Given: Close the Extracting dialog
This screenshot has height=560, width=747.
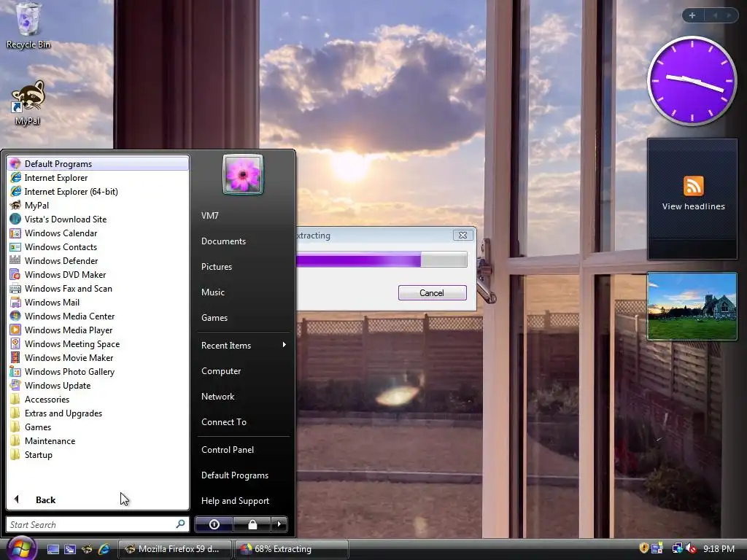Looking at the screenshot, I should click(x=462, y=236).
